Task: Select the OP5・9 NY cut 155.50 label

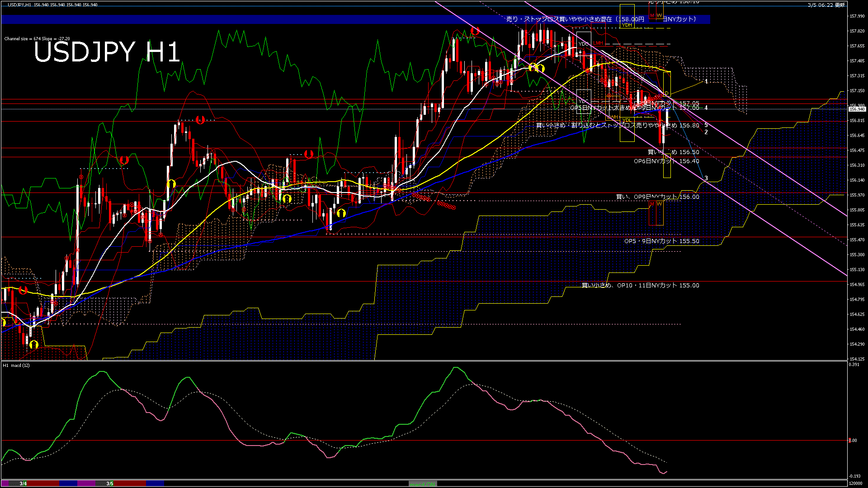Action: [x=661, y=241]
